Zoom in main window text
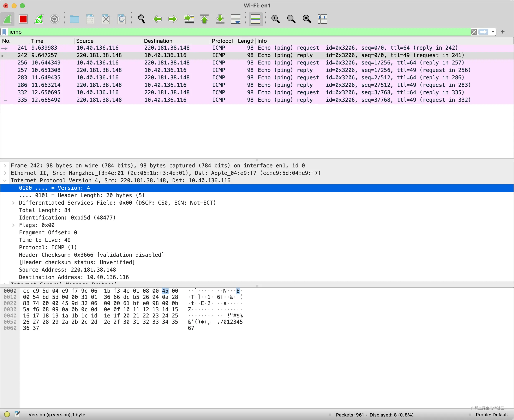 [276, 19]
